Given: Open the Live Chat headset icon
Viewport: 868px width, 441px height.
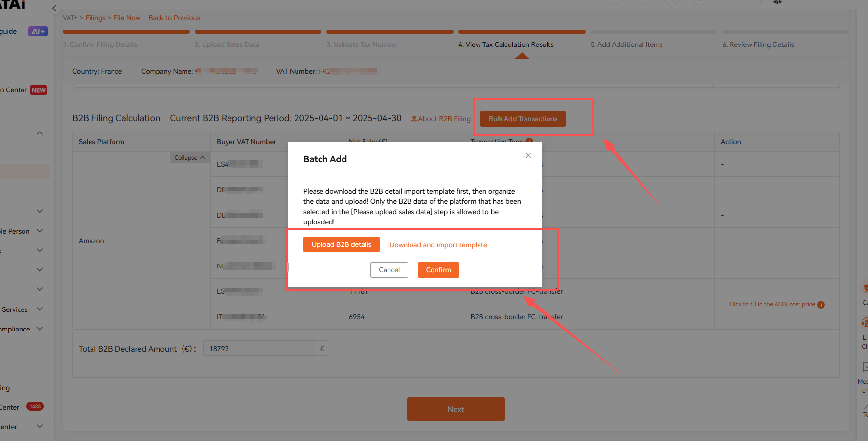Looking at the screenshot, I should point(865,322).
